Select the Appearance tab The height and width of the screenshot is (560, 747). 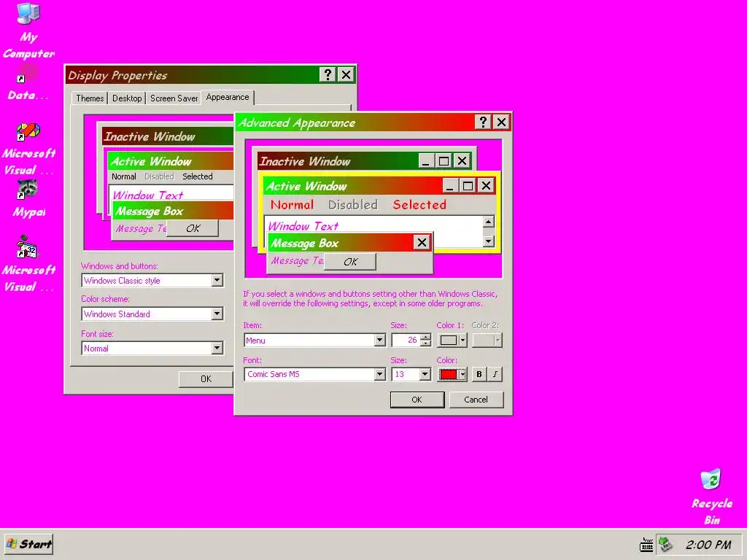[x=228, y=97]
